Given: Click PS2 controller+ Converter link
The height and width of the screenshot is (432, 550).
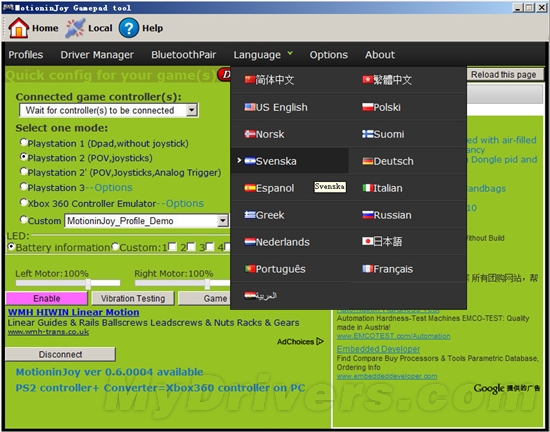Looking at the screenshot, I should [x=160, y=388].
